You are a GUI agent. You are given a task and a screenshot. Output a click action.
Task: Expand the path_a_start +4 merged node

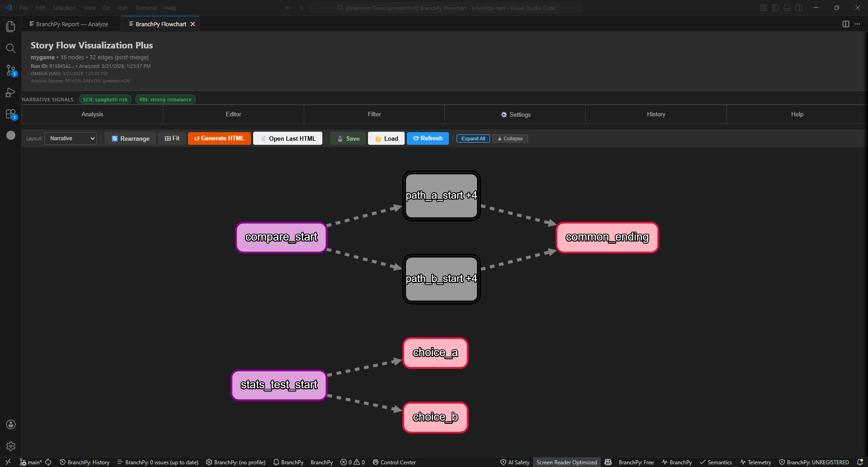coord(441,195)
